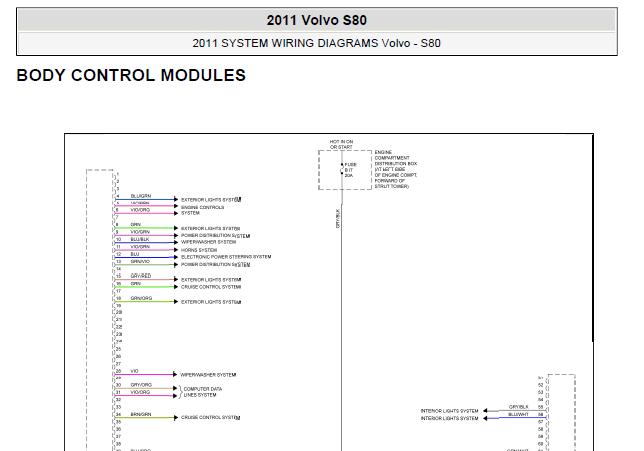Click the 'VIO/ORG' wire label at pin 31
Screen dimensions: 644x451
140,392
